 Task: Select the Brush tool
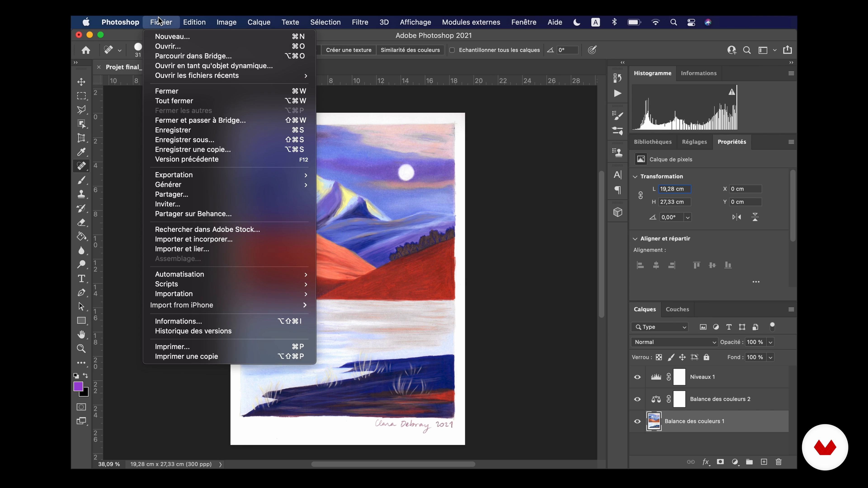81,180
